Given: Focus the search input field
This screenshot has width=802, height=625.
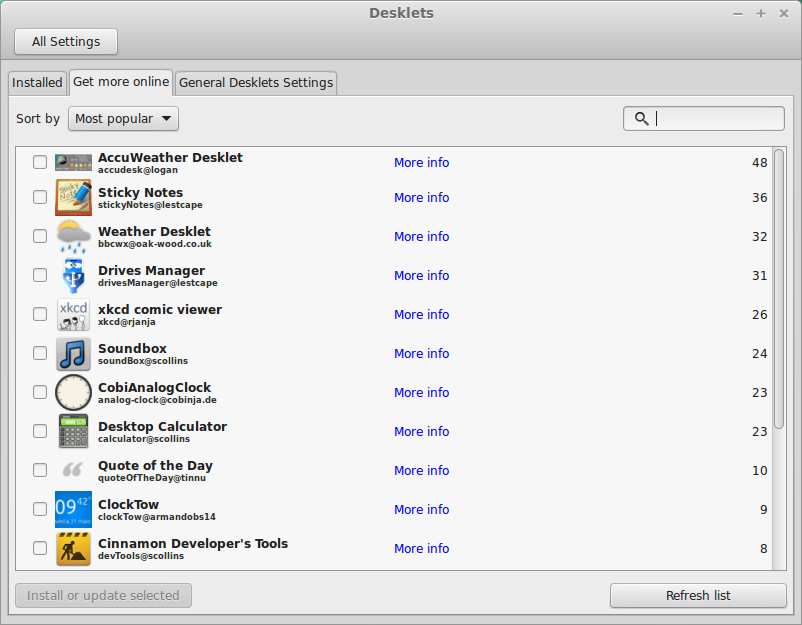Looking at the screenshot, I should point(704,119).
